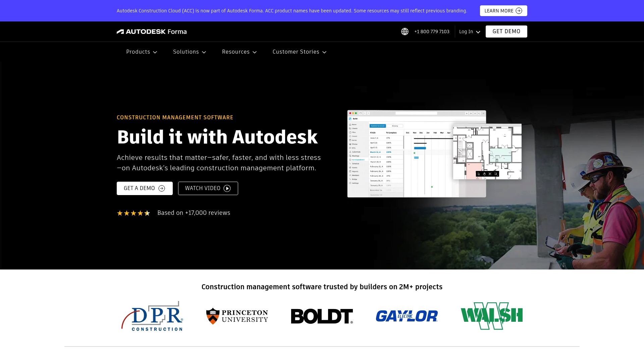Open the Walsh logo

pyautogui.click(x=492, y=316)
